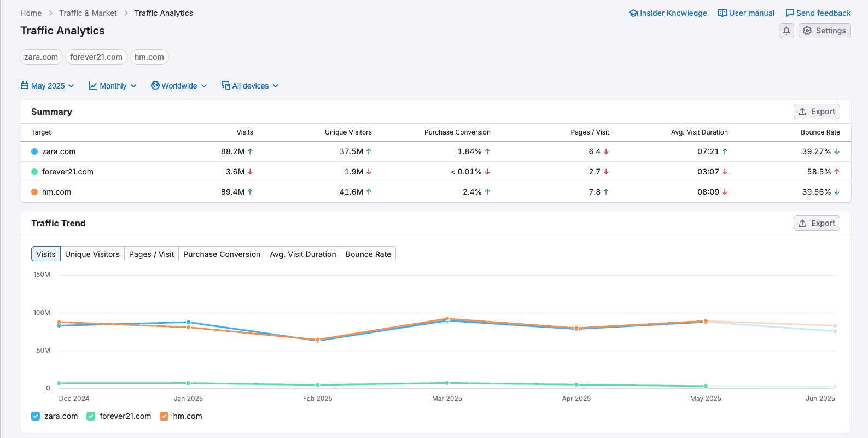Click the zara.com domain chip
The image size is (868, 438).
point(41,57)
